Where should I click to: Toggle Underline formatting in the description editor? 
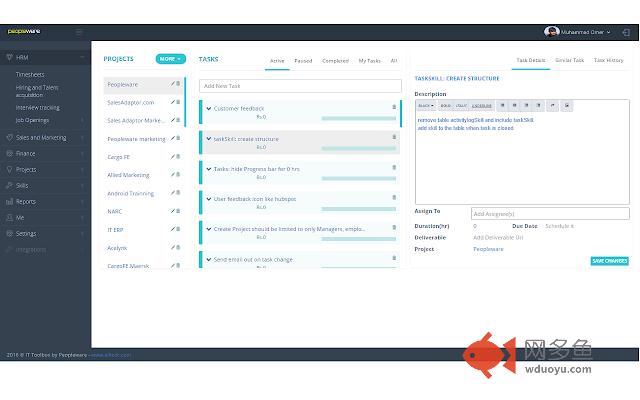[x=482, y=105]
